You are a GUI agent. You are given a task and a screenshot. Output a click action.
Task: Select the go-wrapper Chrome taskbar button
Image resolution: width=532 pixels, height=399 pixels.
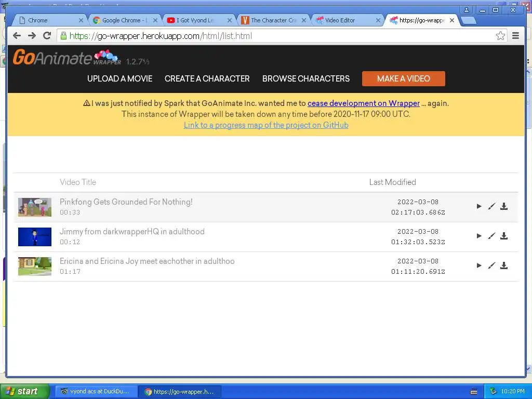tap(180, 392)
